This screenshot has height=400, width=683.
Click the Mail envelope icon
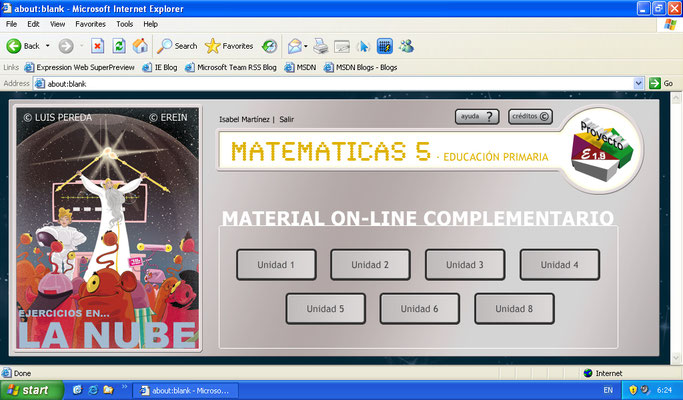tap(295, 46)
